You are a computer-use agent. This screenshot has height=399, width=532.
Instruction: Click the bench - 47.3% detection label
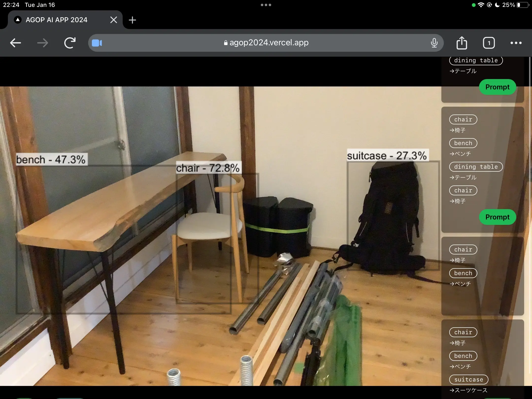pos(51,159)
